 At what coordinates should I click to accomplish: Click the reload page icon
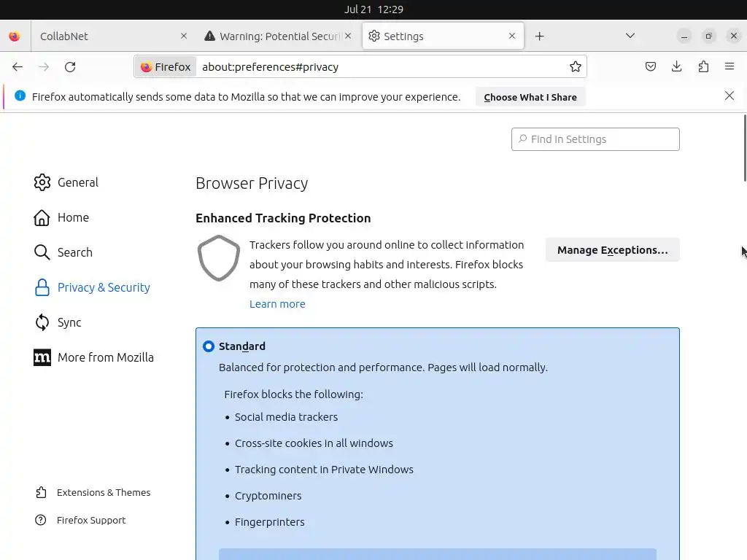[x=70, y=67]
